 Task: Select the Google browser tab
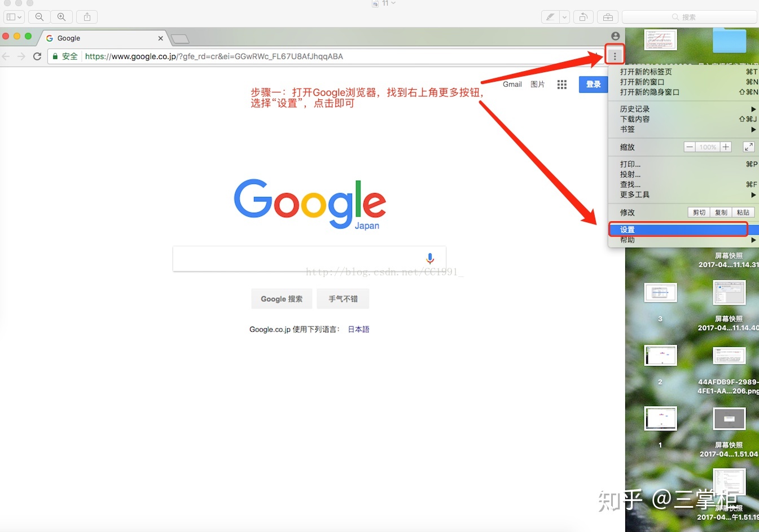[102, 38]
